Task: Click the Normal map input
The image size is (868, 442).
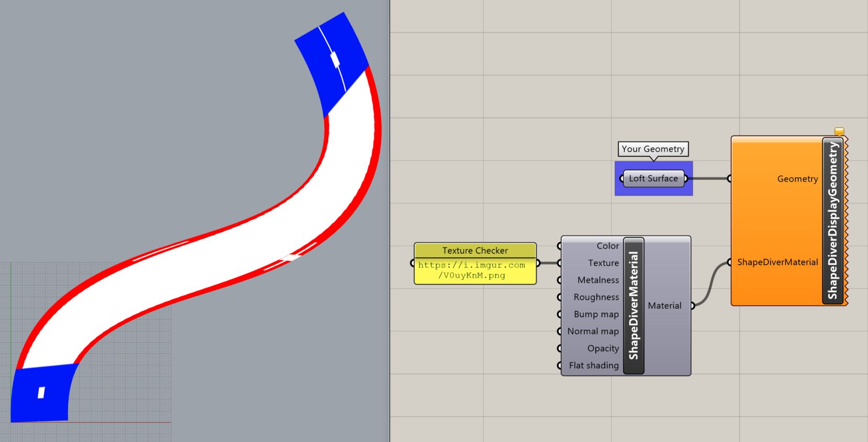Action: click(x=593, y=331)
